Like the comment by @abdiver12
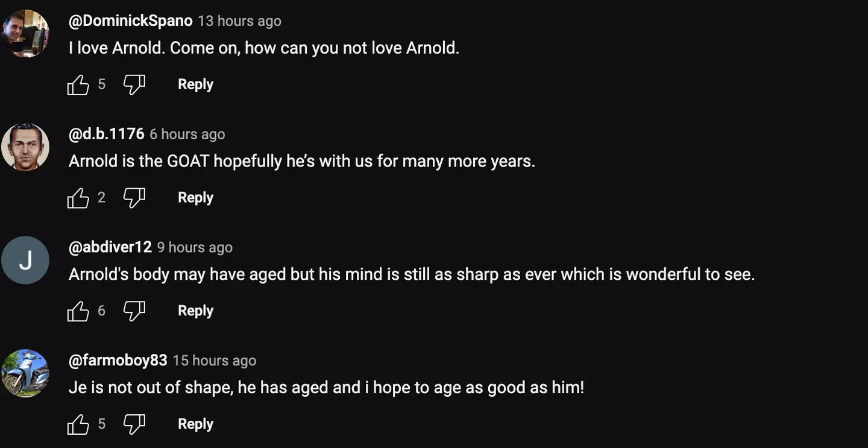 78,311
